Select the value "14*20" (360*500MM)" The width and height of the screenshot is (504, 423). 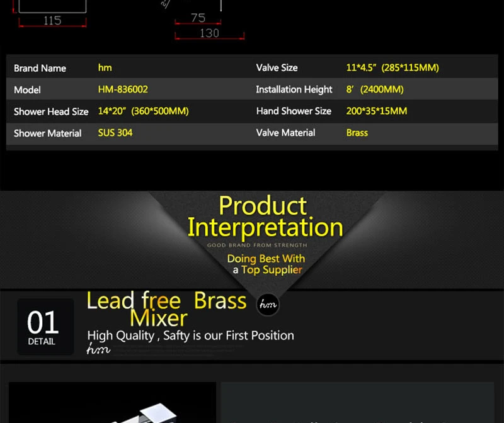(x=144, y=111)
